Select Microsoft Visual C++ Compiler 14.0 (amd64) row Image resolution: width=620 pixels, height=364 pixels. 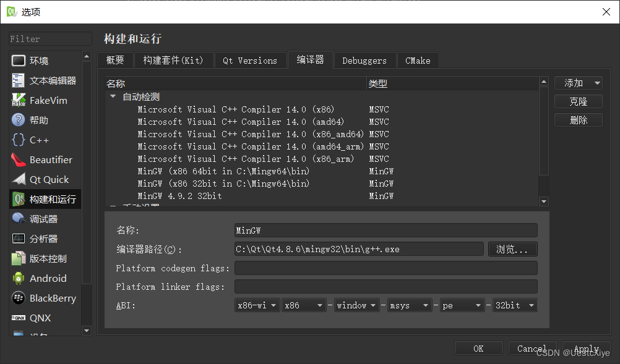click(x=322, y=122)
